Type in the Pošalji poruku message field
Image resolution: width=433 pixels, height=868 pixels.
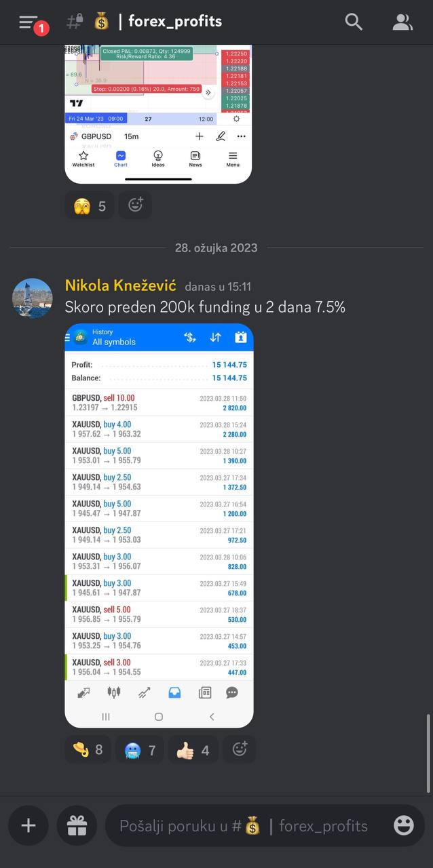pos(244,826)
